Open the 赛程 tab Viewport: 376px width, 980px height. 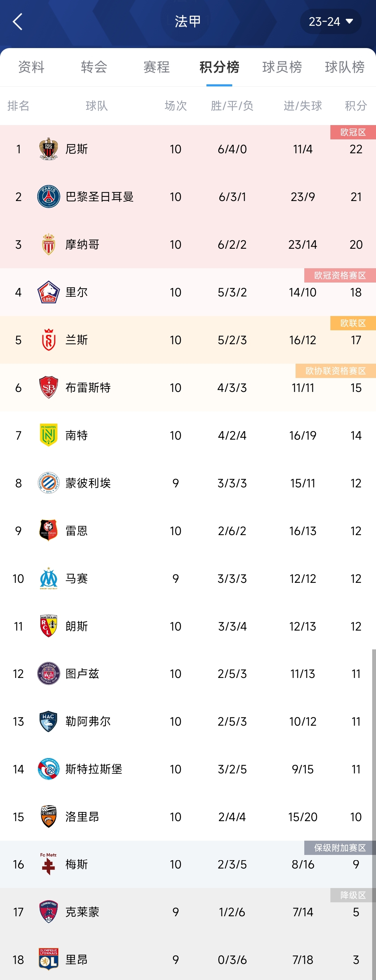tap(157, 67)
